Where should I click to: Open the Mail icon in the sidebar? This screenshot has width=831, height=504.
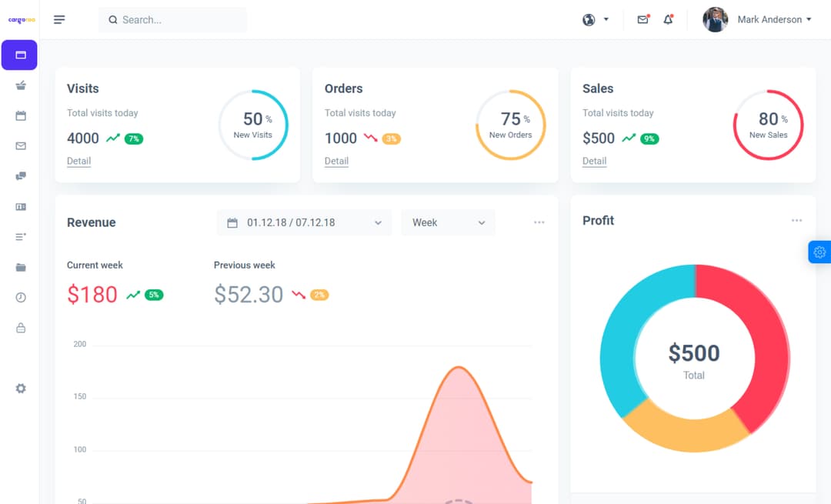(x=19, y=145)
